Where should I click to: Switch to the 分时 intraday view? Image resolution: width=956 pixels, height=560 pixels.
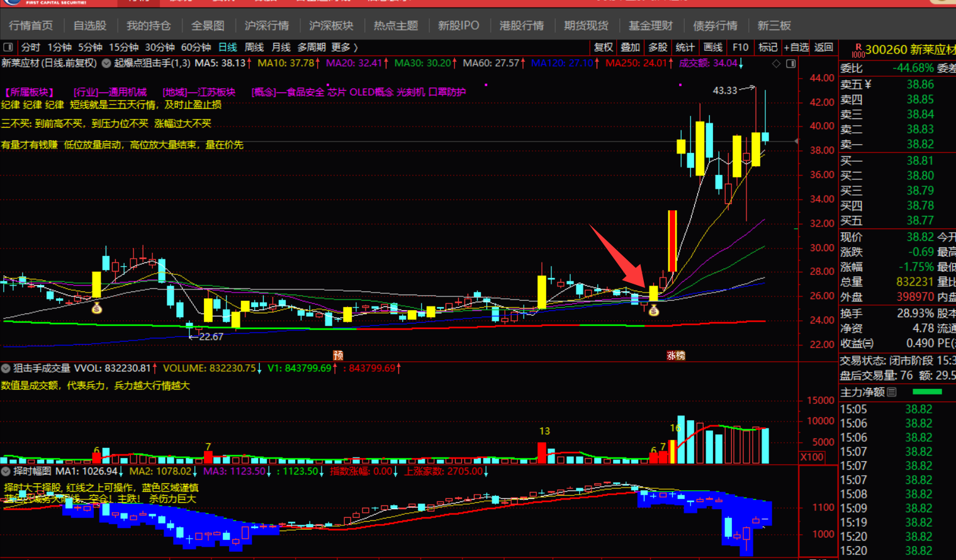pos(30,47)
